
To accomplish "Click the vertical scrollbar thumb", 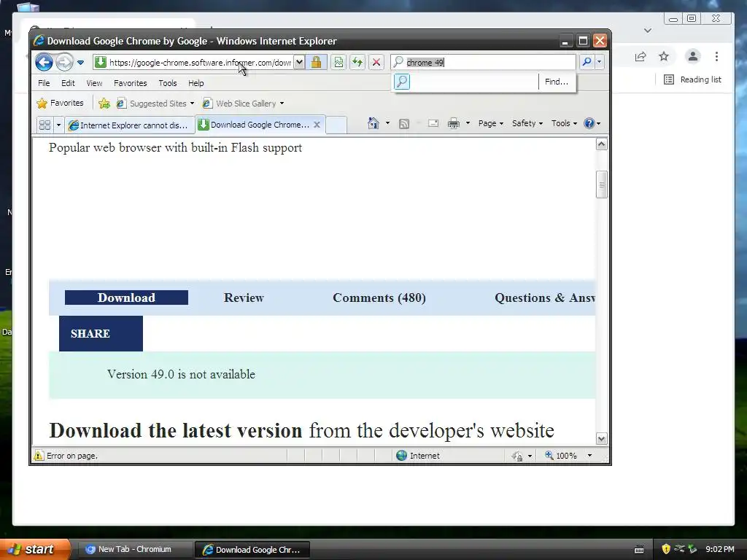I will [x=602, y=184].
